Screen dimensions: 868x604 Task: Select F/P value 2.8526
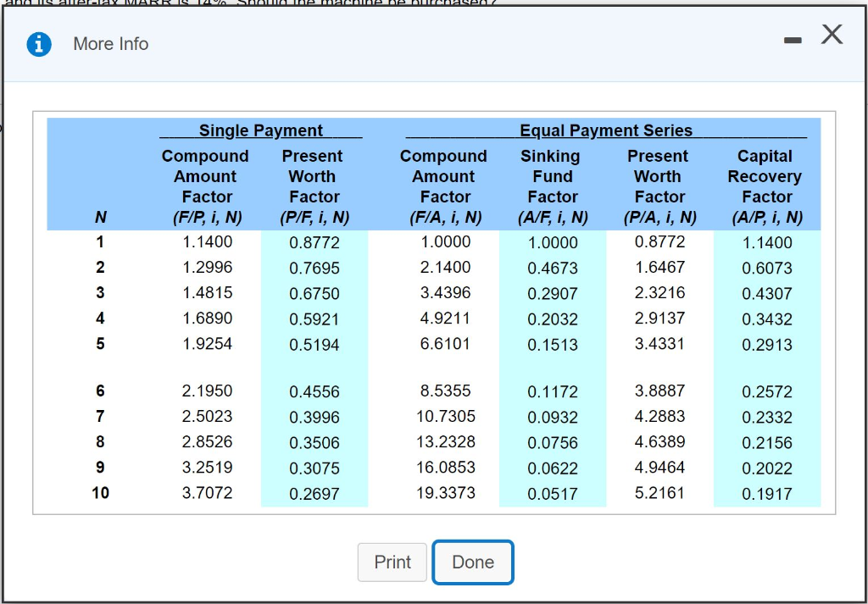pos(208,441)
